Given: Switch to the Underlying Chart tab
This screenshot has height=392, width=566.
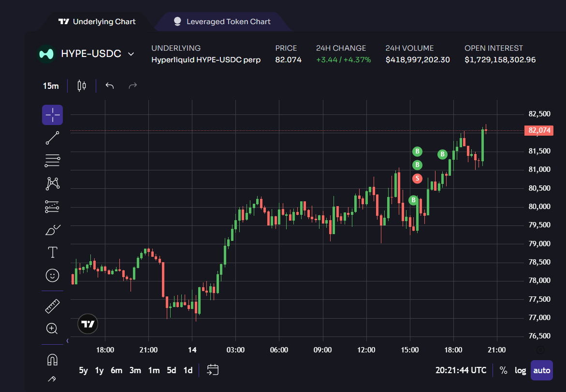Looking at the screenshot, I should pos(97,22).
